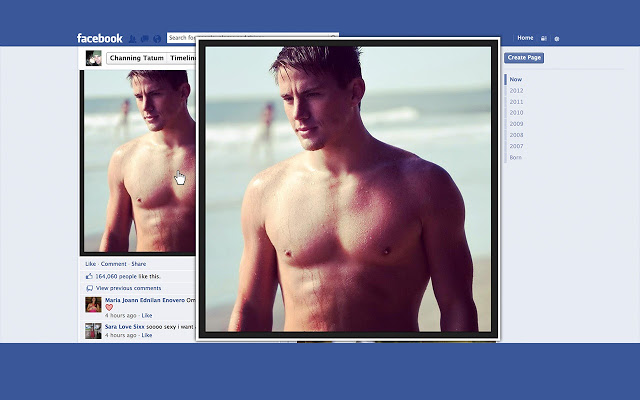The image size is (640, 400).
Task: Click the heart emoticon in Maria's comment
Action: 109,308
